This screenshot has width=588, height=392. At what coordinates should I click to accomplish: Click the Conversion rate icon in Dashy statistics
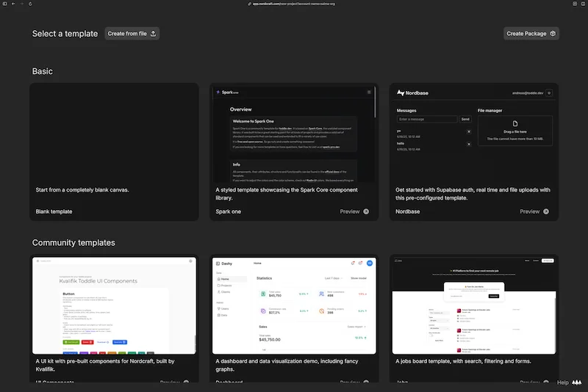point(263,311)
